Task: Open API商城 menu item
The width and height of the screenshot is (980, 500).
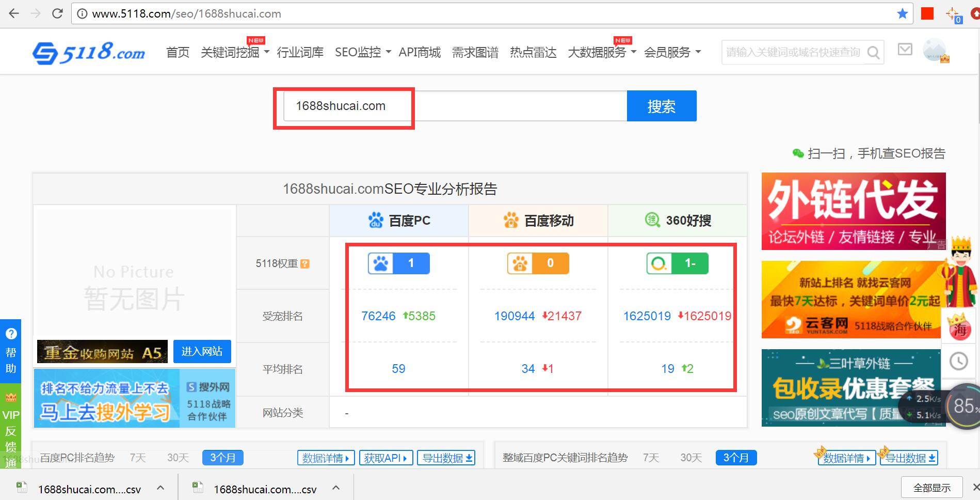Action: [x=420, y=52]
